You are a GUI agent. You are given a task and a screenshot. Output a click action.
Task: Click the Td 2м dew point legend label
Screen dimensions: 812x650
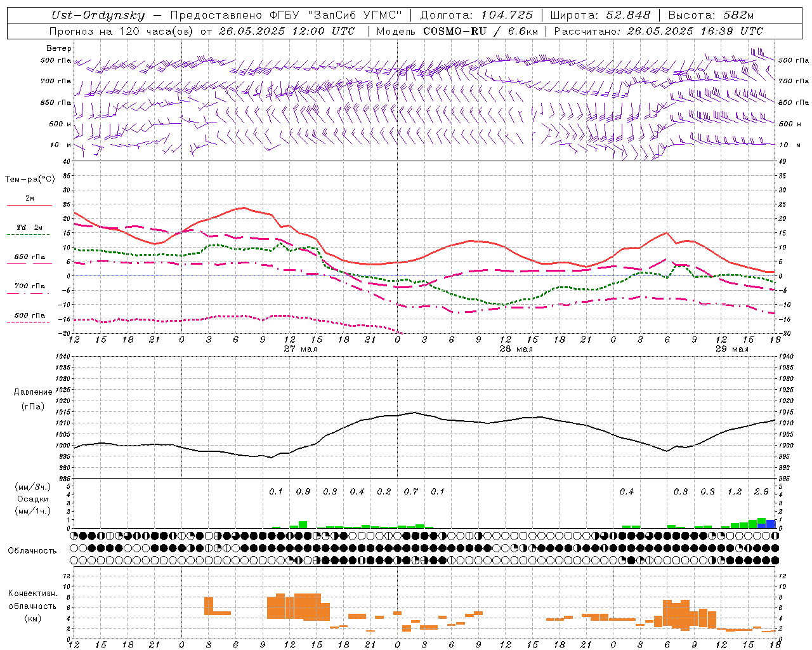point(30,227)
